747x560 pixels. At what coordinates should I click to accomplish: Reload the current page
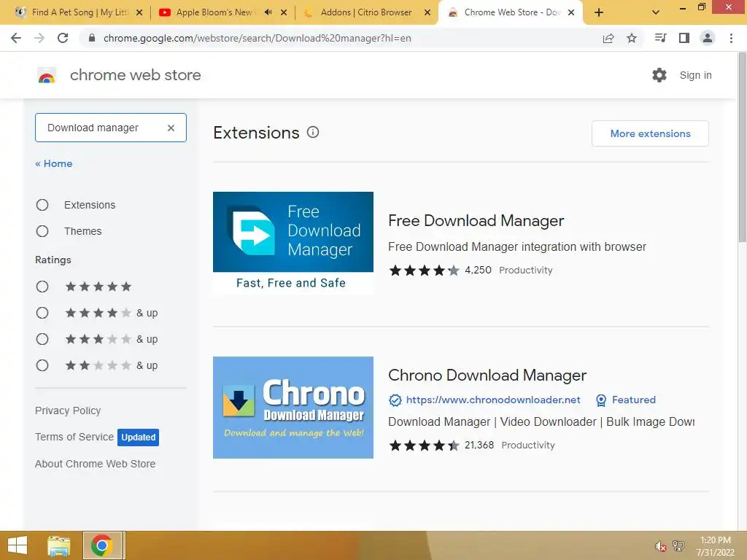pyautogui.click(x=63, y=38)
